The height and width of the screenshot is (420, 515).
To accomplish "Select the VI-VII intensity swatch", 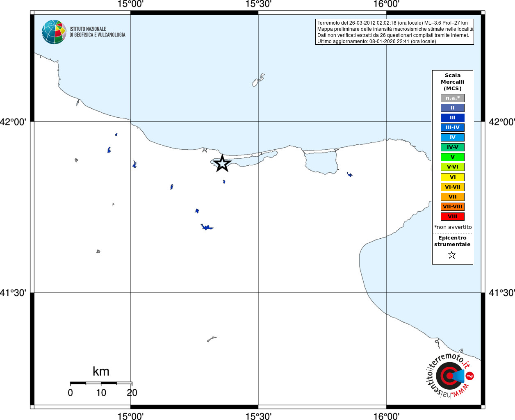I will point(453,187).
